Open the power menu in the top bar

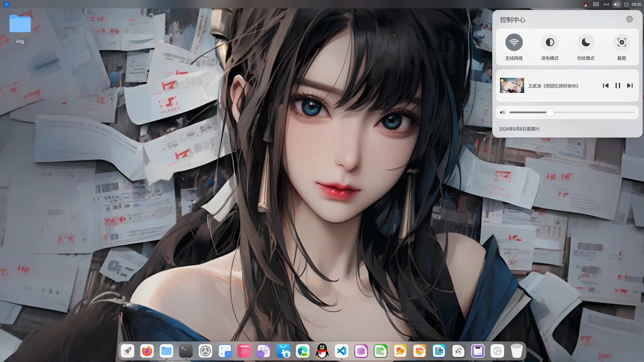626,4
